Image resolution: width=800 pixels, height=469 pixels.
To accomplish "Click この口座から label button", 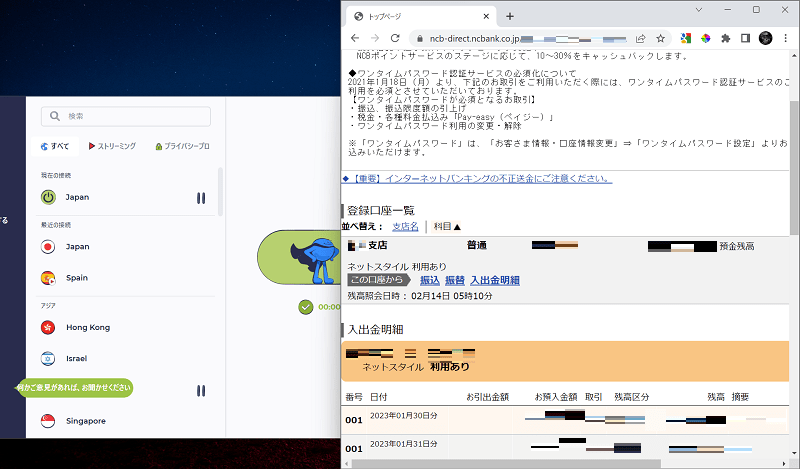I will [x=379, y=280].
